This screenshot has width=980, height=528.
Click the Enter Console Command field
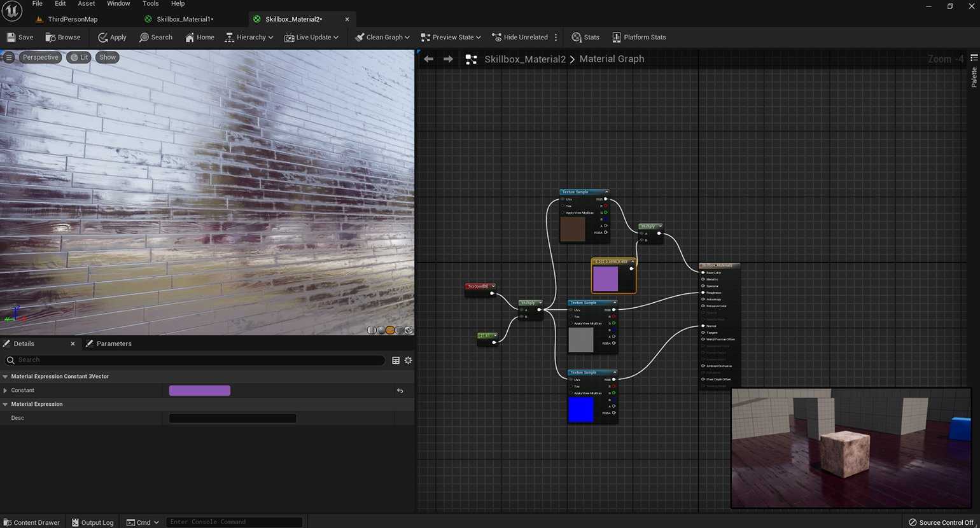234,522
